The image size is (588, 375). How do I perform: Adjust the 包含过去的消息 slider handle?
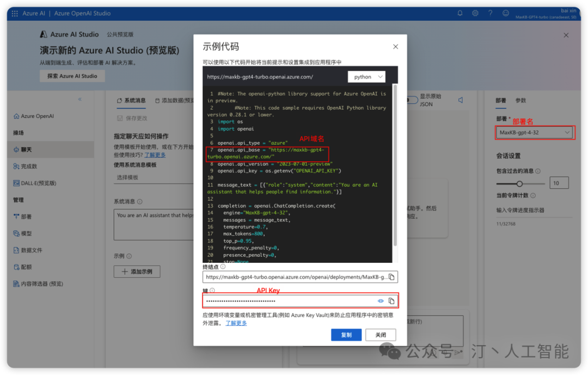pyautogui.click(x=519, y=184)
